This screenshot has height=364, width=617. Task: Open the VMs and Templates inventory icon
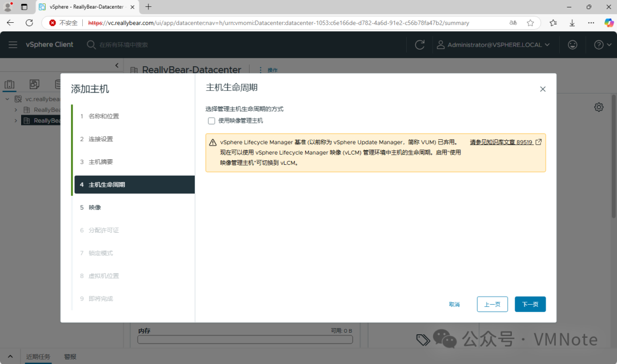pyautogui.click(x=34, y=84)
